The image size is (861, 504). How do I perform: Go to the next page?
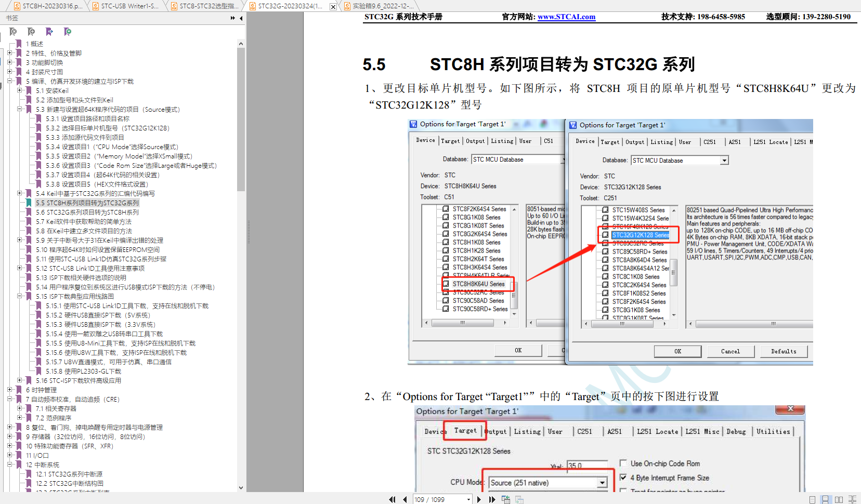479,499
